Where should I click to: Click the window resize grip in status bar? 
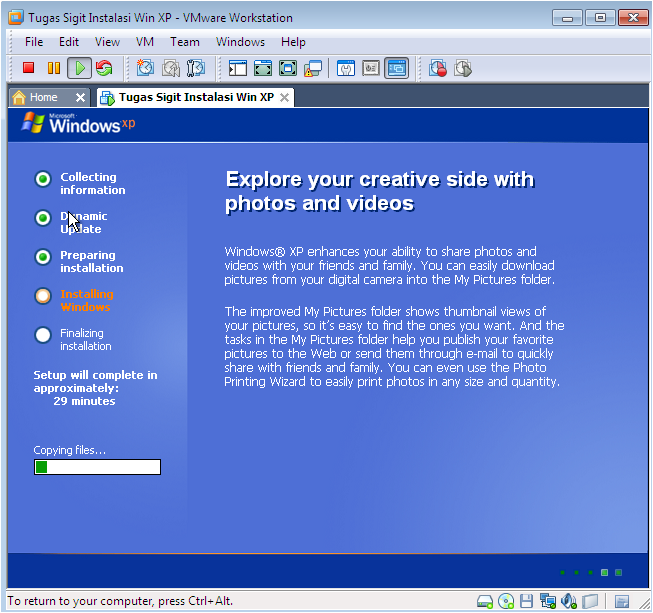(645, 603)
